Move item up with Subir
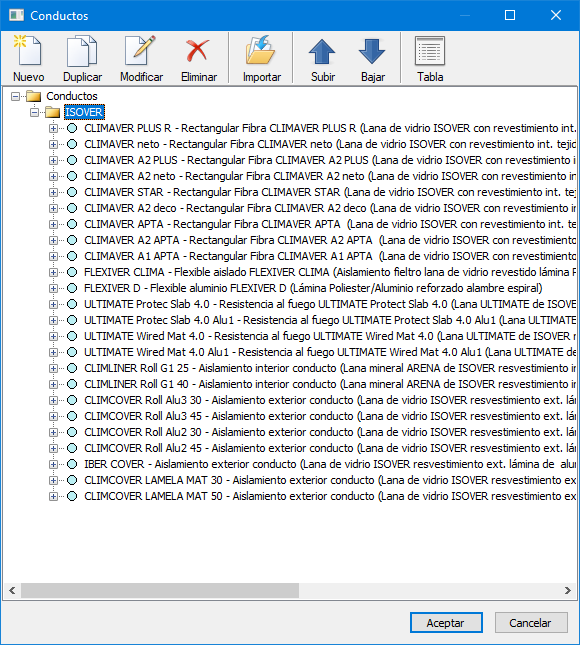 (322, 59)
